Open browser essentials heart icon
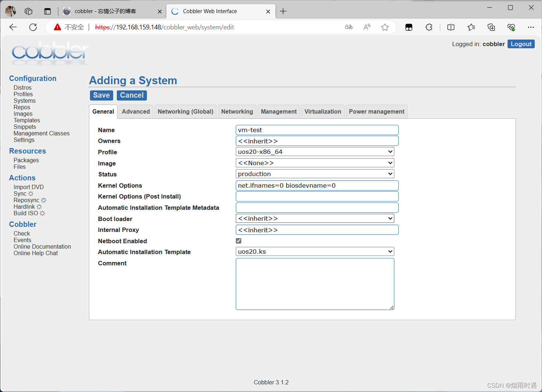 [511, 27]
